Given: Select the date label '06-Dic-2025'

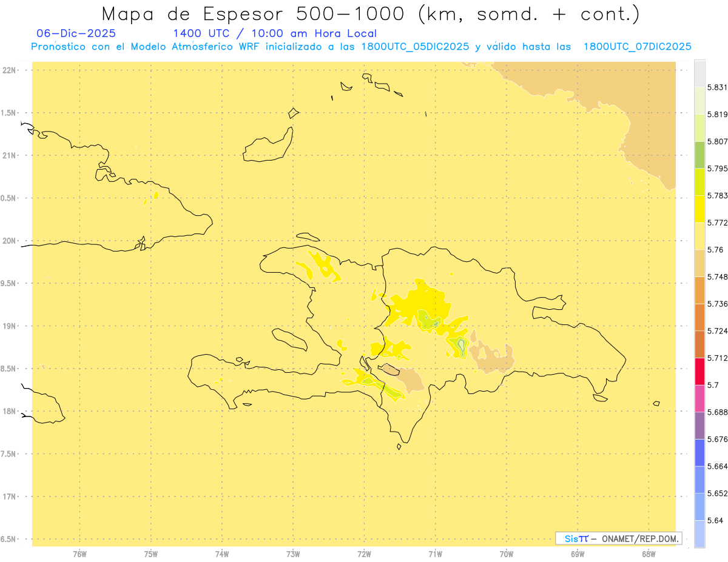Looking at the screenshot, I should coord(76,33).
